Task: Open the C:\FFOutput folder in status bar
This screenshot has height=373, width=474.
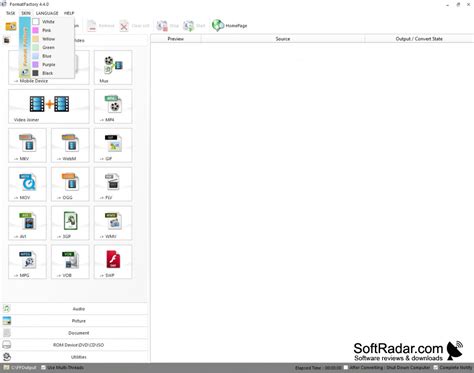Action: coord(20,368)
